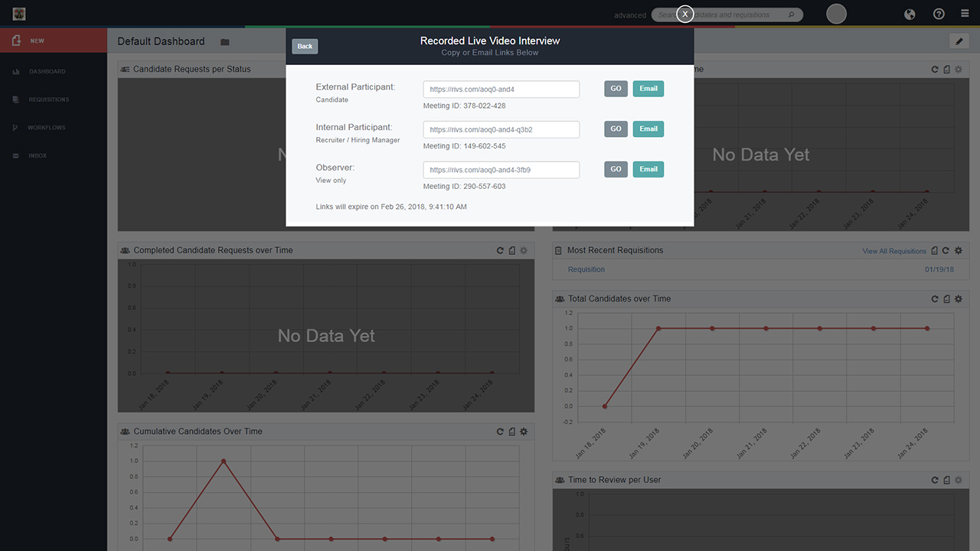Open settings gear of Most Recent Requisitions

pos(959,250)
